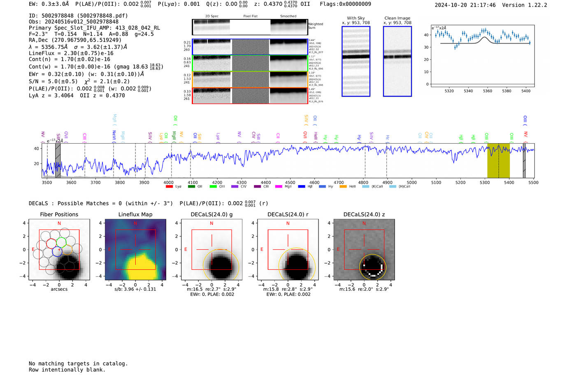
Task: Open the DECaLS(24.0) z cutout
Action: (364, 250)
